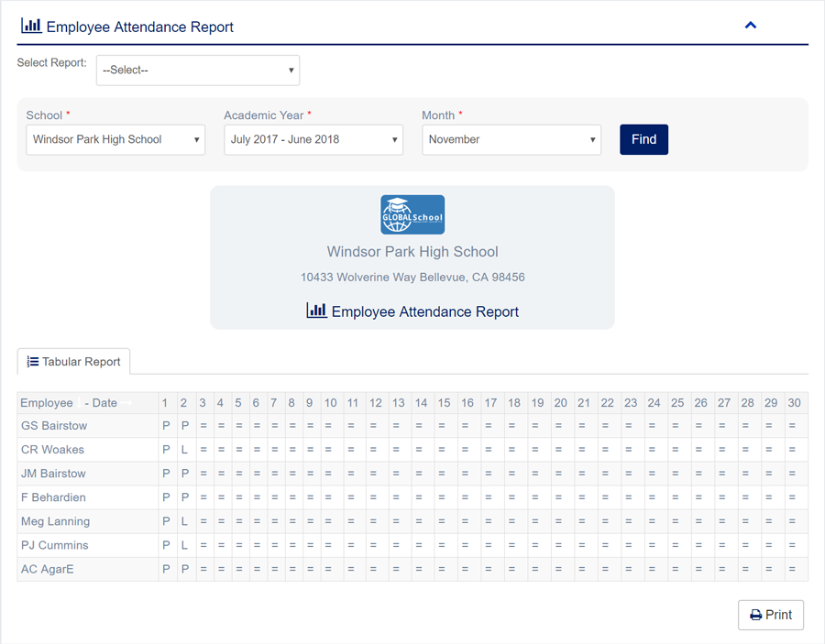The width and height of the screenshot is (825, 644).
Task: Click Meg Lanning day 2 'L' cell
Action: coord(186,521)
